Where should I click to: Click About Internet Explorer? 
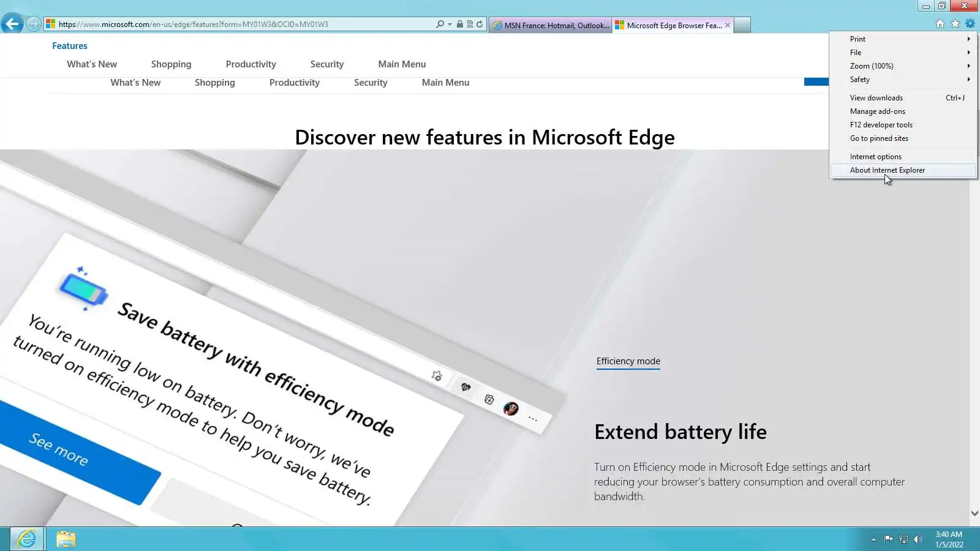pos(903,170)
